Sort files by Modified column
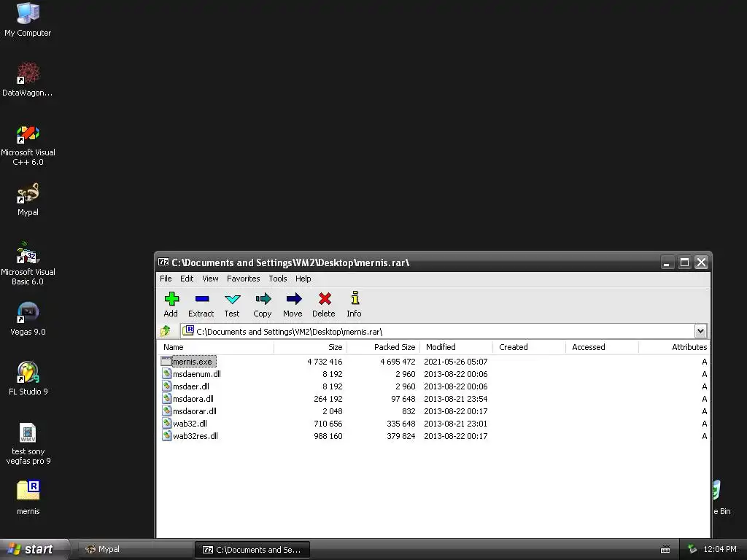This screenshot has height=560, width=747. point(457,347)
